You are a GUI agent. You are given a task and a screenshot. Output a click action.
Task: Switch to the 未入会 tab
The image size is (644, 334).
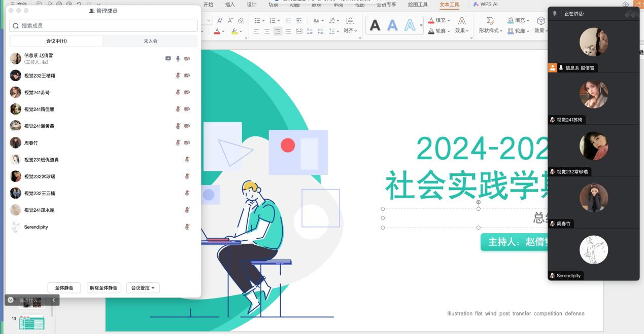click(150, 41)
